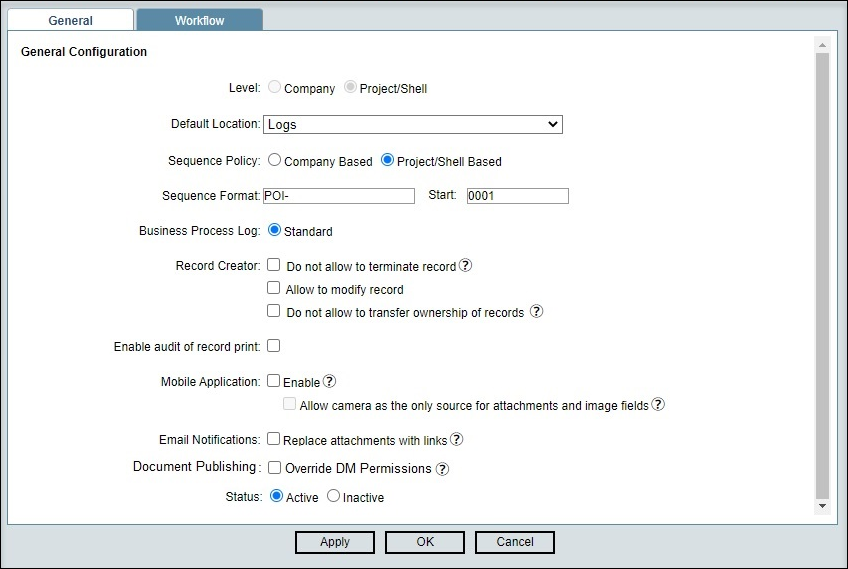Open help icon for Replace attachments with links
The height and width of the screenshot is (569, 848).
coord(456,439)
